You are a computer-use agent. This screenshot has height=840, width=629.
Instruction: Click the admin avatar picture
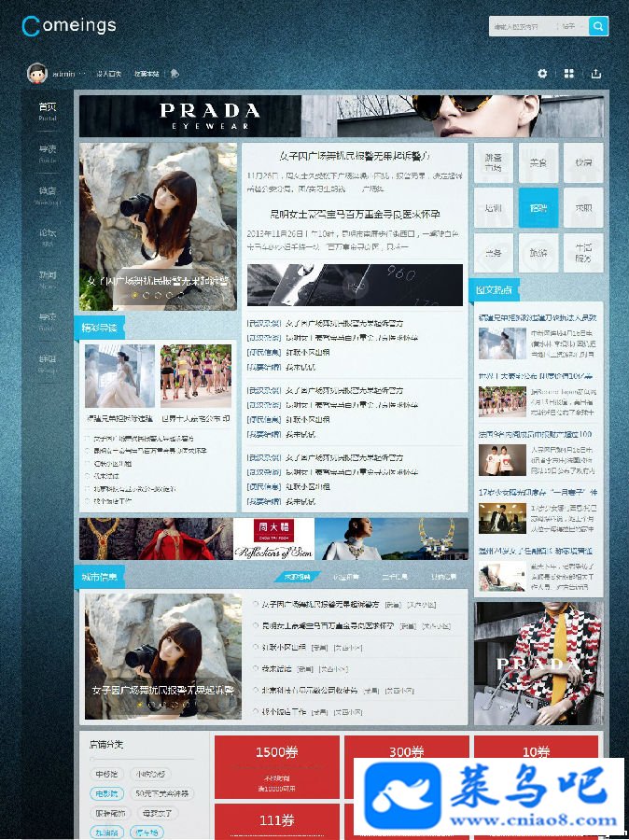click(37, 73)
